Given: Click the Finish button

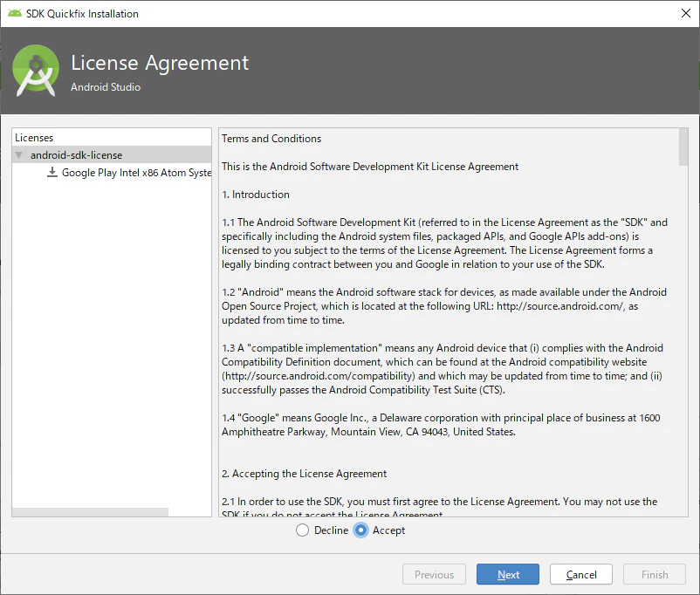Looking at the screenshot, I should point(655,574).
